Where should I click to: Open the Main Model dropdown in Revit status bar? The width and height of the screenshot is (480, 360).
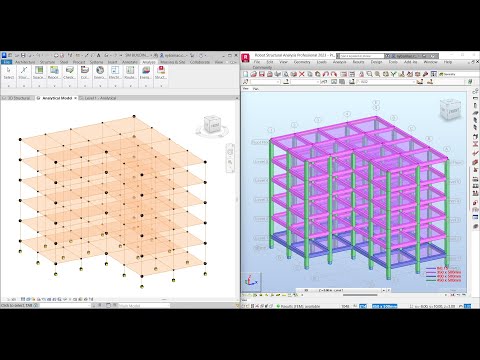click(x=144, y=305)
